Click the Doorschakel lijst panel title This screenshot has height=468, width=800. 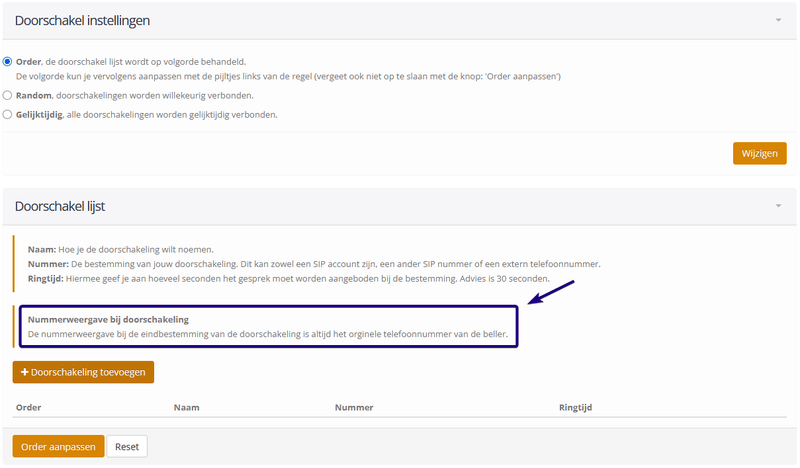click(60, 206)
